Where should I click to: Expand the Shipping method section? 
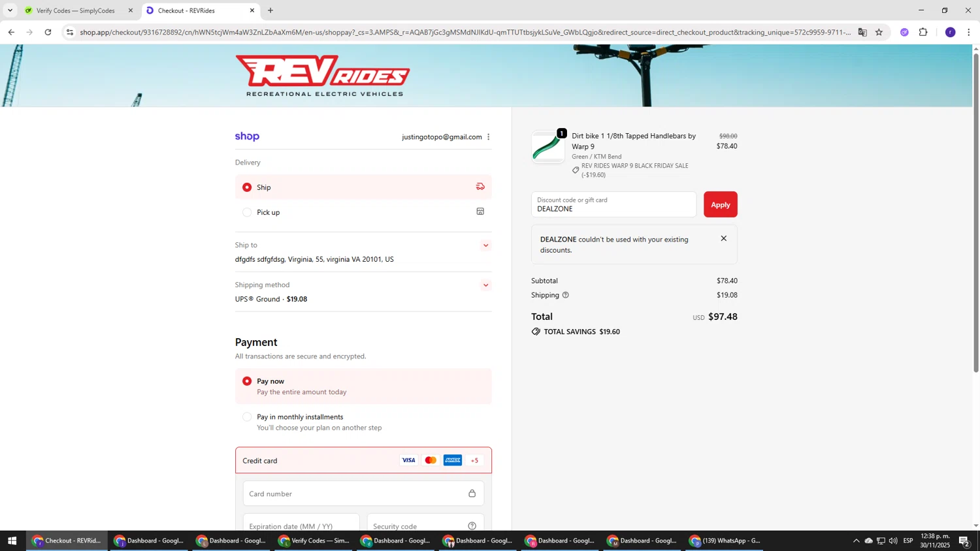tap(485, 285)
